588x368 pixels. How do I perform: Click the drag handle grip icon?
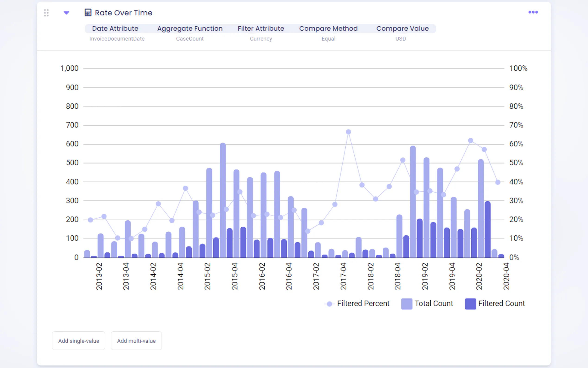pos(46,13)
